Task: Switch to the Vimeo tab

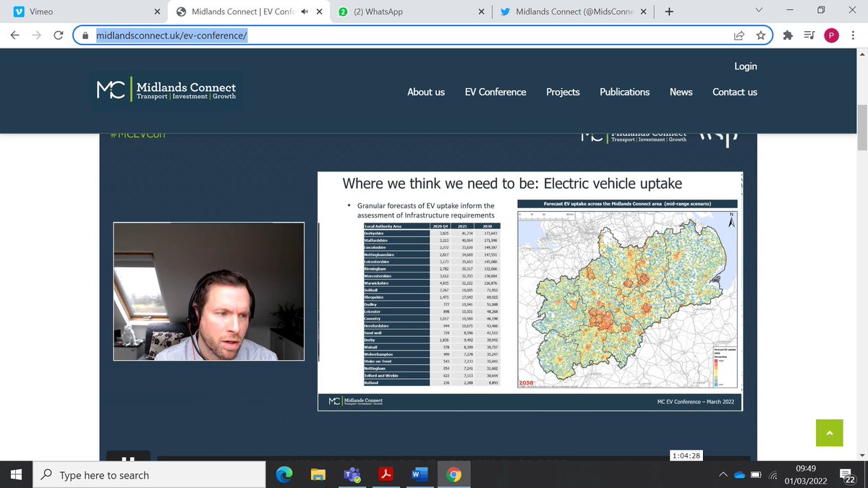Action: (85, 12)
